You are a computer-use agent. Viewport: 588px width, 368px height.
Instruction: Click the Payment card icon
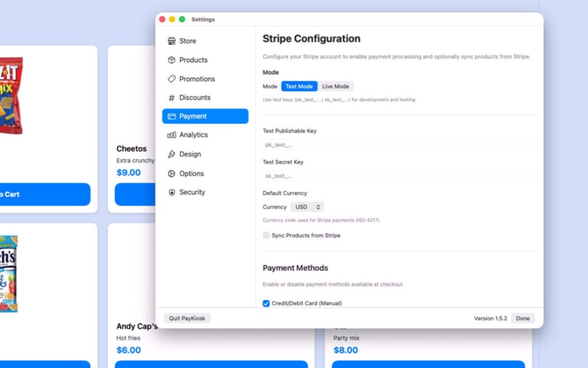click(171, 116)
